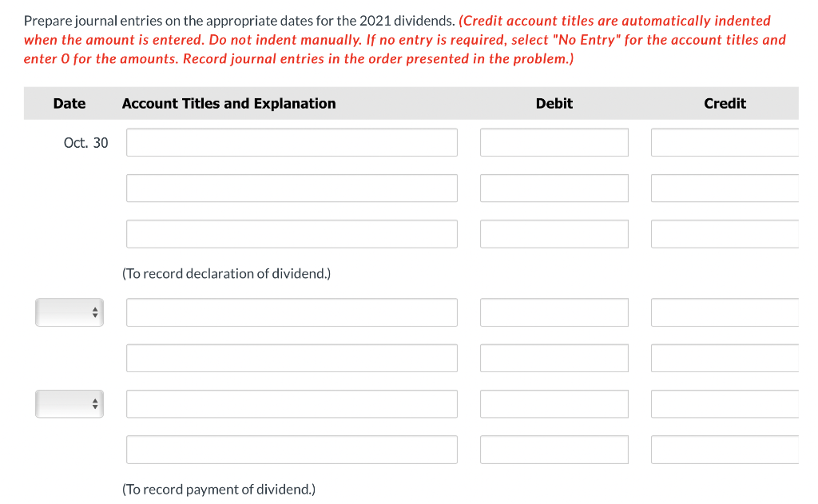Open the first empty date dropdown selector
This screenshot has width=818, height=504.
(x=69, y=312)
